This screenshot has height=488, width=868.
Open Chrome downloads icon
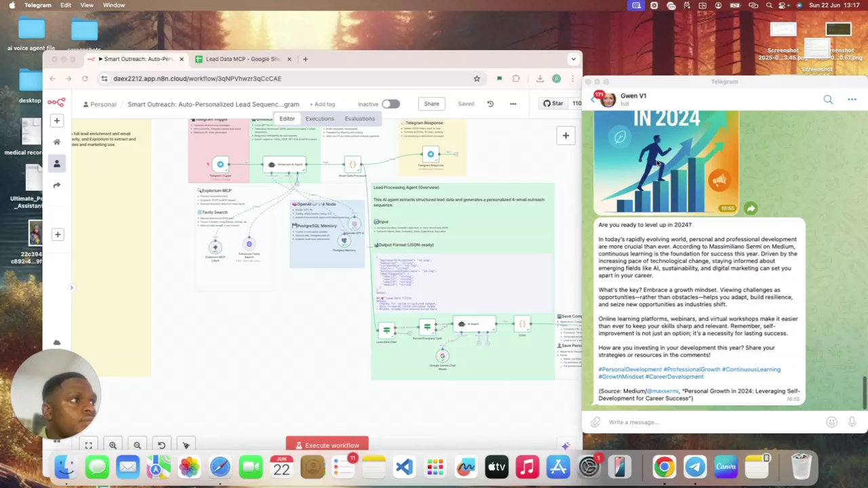[x=540, y=79]
